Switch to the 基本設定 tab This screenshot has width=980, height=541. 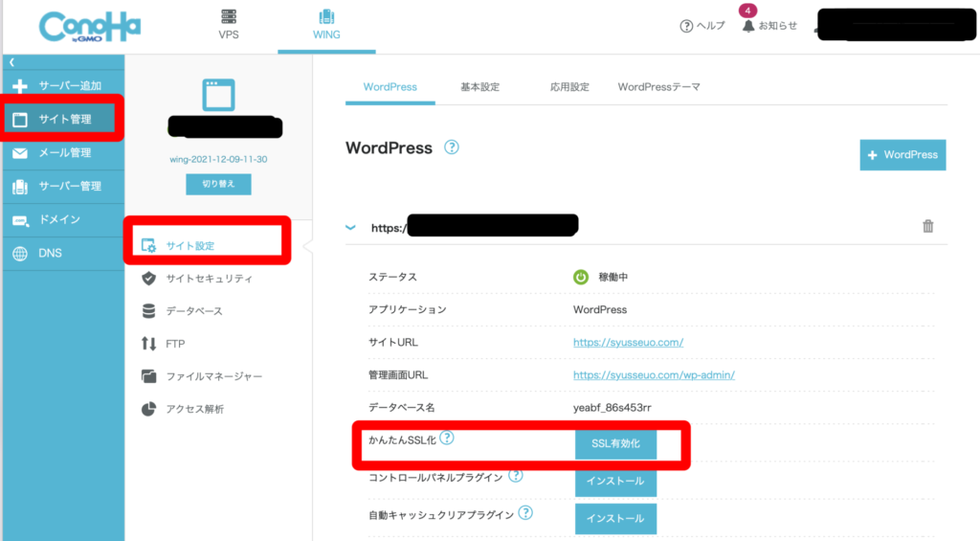click(x=480, y=87)
